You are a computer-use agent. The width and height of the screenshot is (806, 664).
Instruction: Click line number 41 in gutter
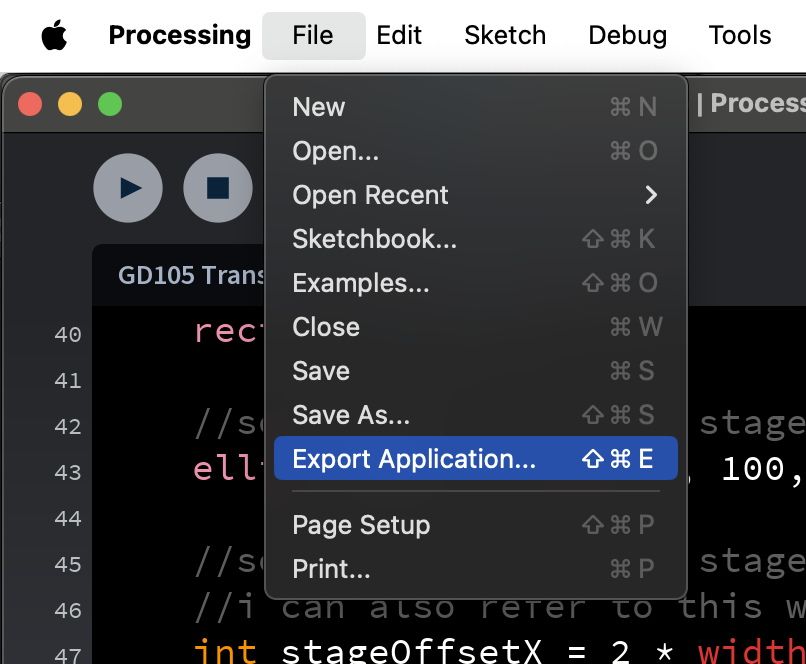click(x=68, y=381)
